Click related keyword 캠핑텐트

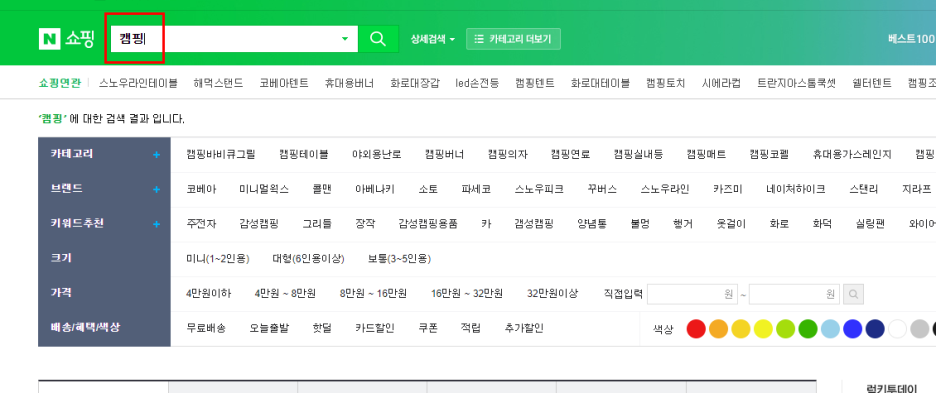pos(535,83)
